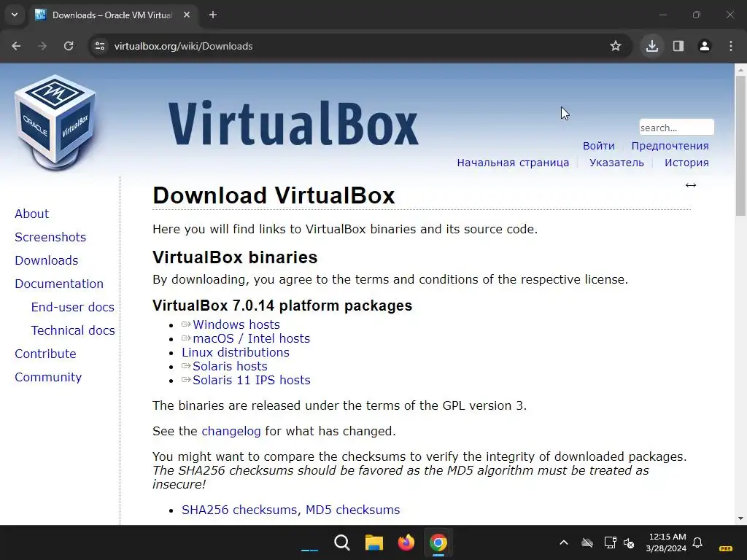
Task: Reload the page with the refresh icon
Action: tap(69, 46)
